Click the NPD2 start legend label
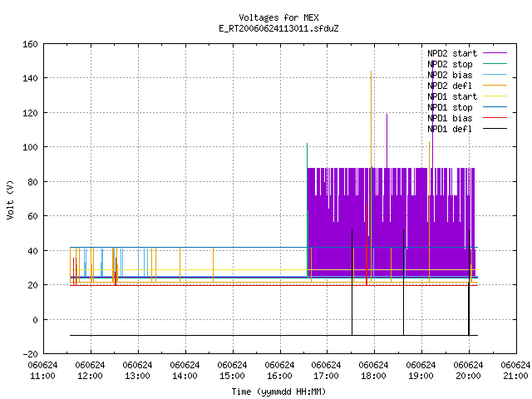The width and height of the screenshot is (532, 399). (452, 53)
